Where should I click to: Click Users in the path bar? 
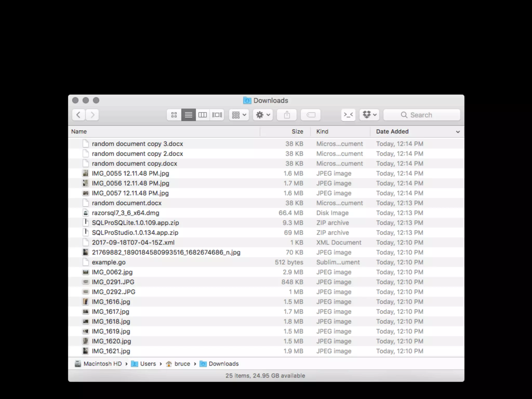coord(148,364)
